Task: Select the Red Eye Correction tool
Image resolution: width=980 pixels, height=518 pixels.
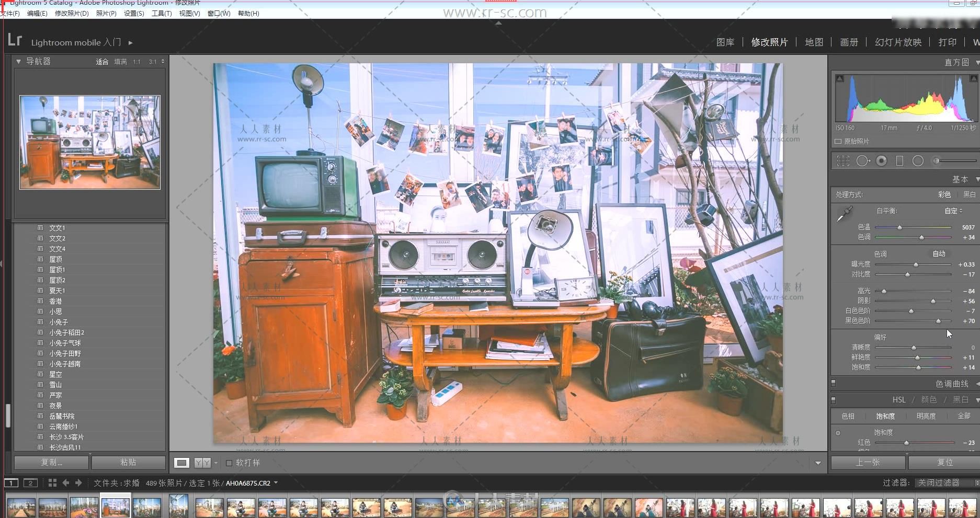Action: (882, 161)
